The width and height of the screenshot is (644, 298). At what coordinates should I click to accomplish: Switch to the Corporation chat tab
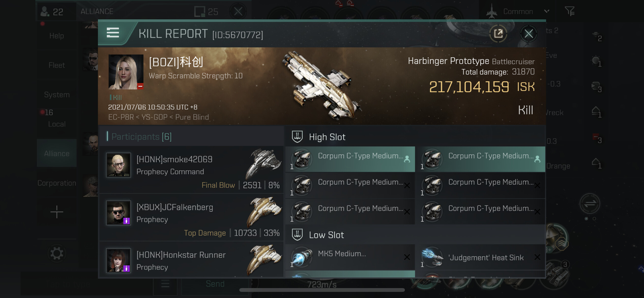click(x=57, y=183)
